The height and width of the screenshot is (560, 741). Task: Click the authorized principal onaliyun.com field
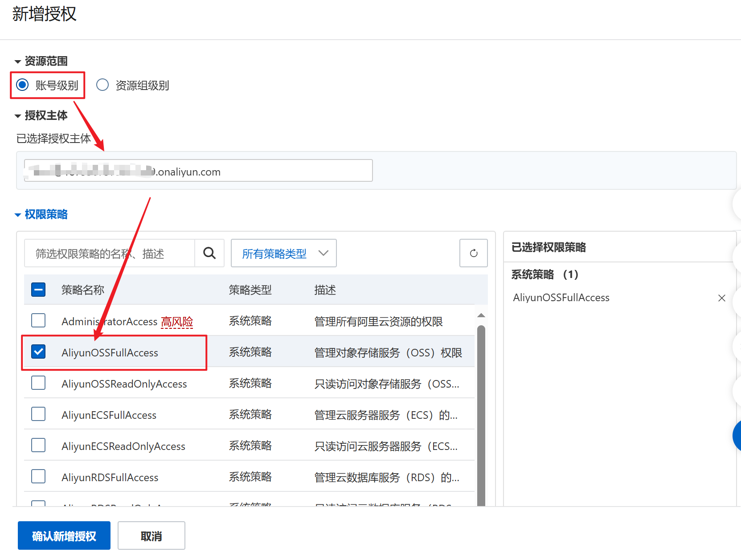(198, 171)
